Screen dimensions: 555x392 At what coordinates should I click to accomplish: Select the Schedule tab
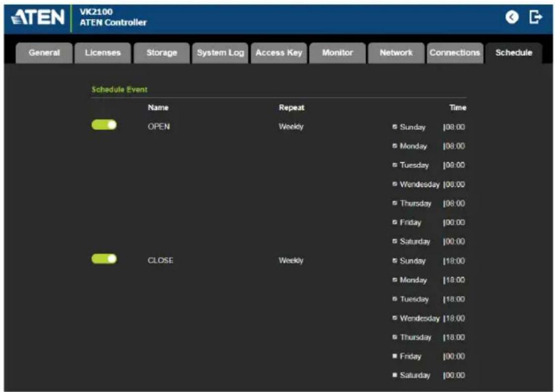[x=514, y=53]
